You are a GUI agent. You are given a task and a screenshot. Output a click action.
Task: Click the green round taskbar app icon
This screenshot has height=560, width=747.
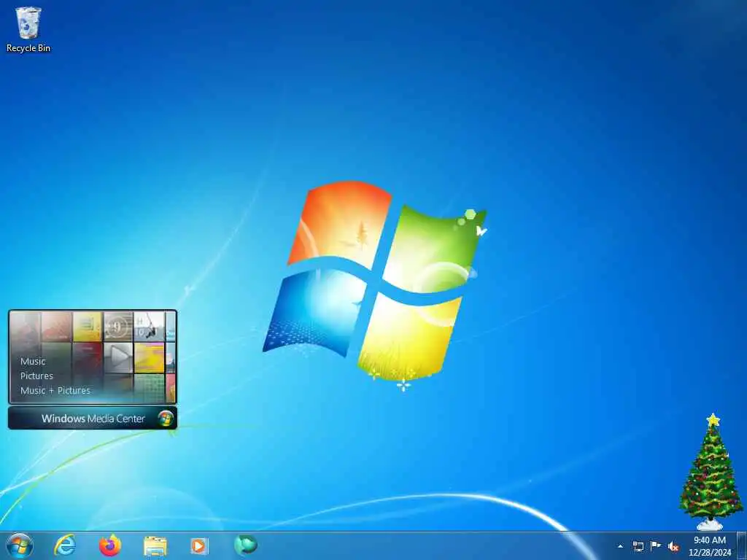click(245, 545)
